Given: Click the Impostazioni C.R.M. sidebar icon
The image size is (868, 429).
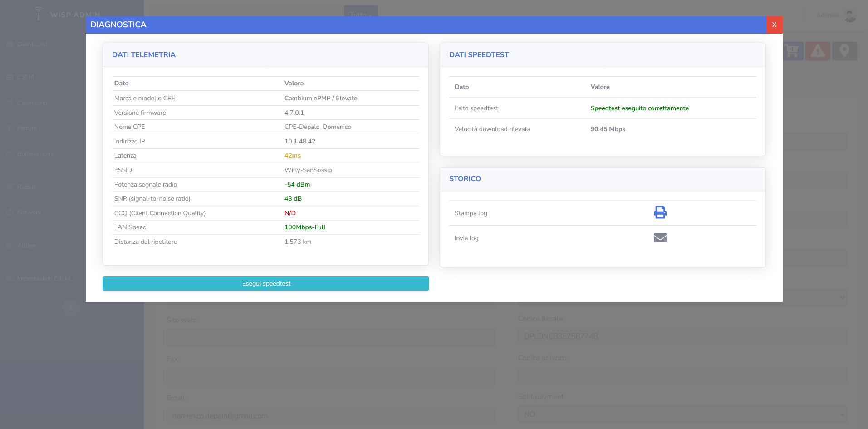Looking at the screenshot, I should (10, 278).
